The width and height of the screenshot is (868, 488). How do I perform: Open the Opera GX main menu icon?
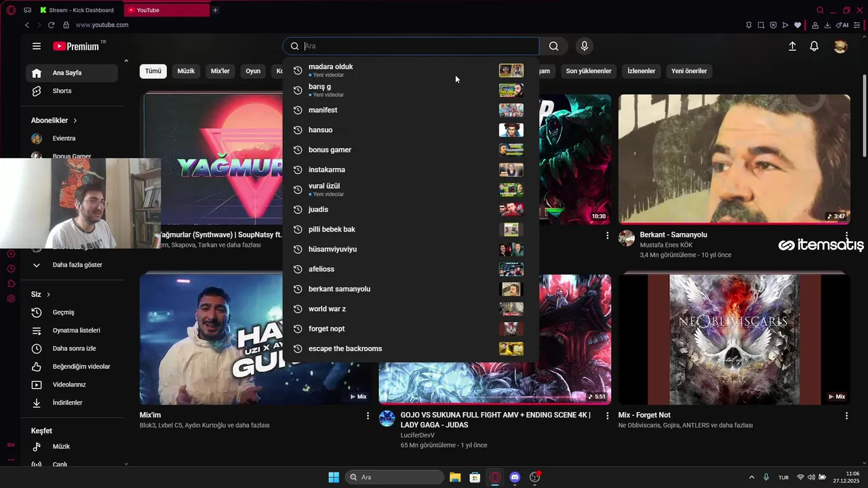(11, 10)
